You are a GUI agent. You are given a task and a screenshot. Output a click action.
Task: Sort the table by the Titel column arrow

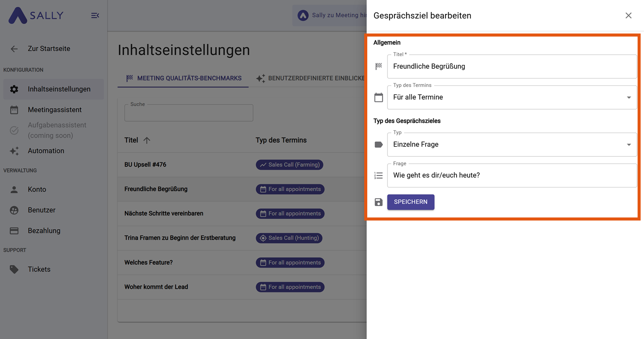click(x=147, y=140)
